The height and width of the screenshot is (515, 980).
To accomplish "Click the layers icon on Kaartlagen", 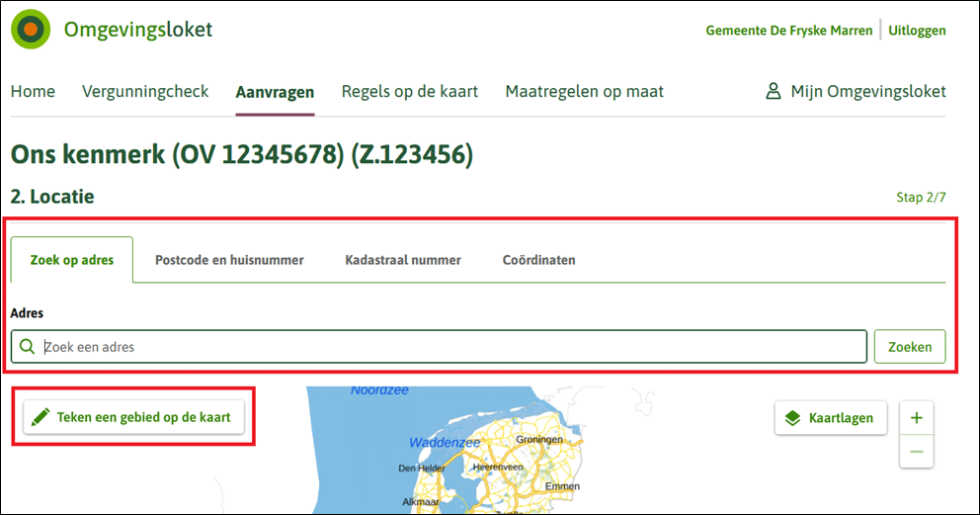I will point(792,418).
